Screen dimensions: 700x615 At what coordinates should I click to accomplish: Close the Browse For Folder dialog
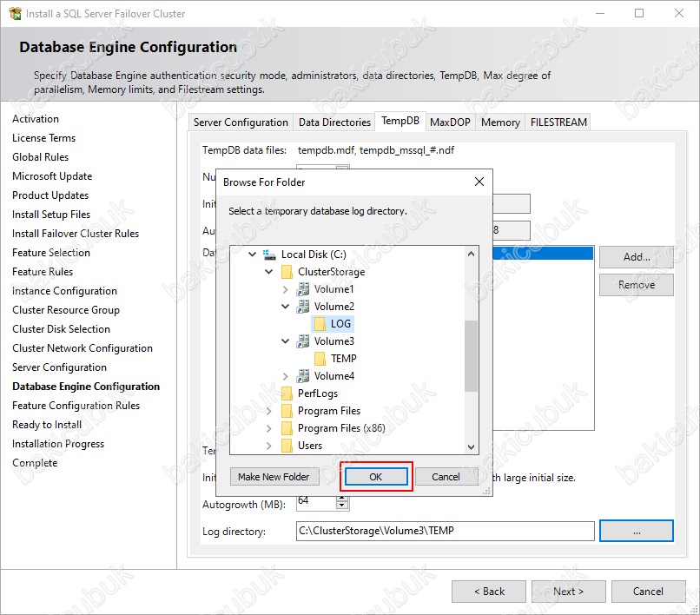tap(479, 182)
